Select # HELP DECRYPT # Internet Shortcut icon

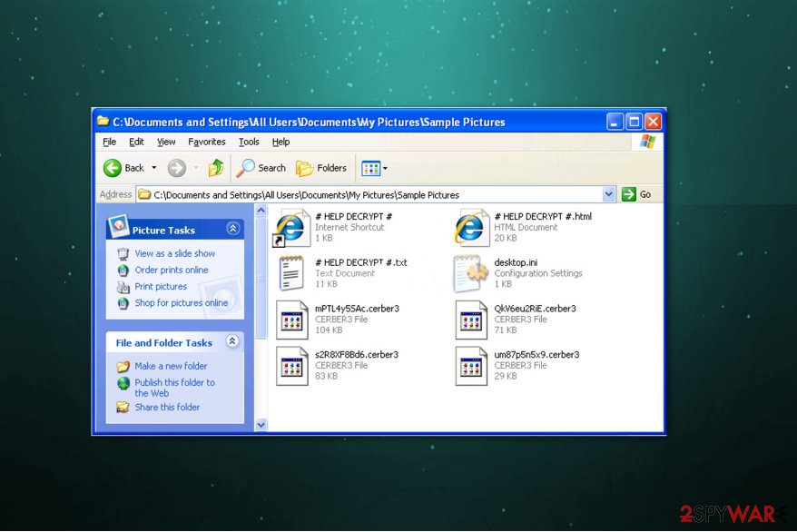point(291,228)
